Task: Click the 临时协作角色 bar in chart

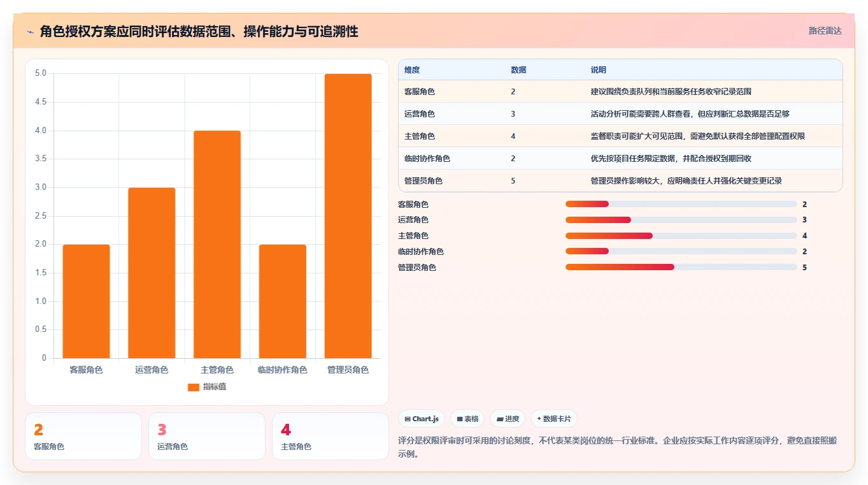Action: pos(282,301)
